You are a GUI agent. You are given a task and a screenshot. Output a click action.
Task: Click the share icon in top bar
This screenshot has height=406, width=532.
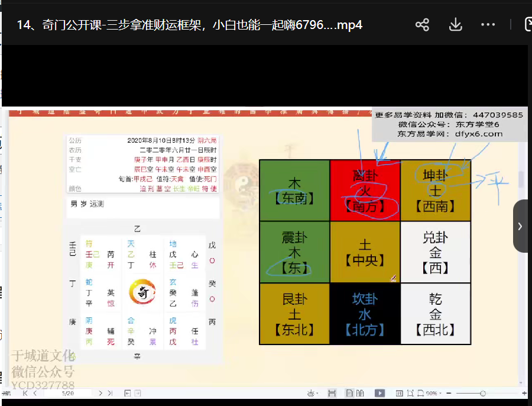click(x=422, y=25)
